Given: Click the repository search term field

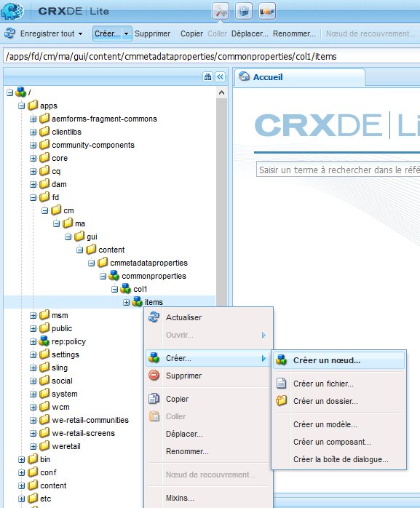Looking at the screenshot, I should click(338, 170).
